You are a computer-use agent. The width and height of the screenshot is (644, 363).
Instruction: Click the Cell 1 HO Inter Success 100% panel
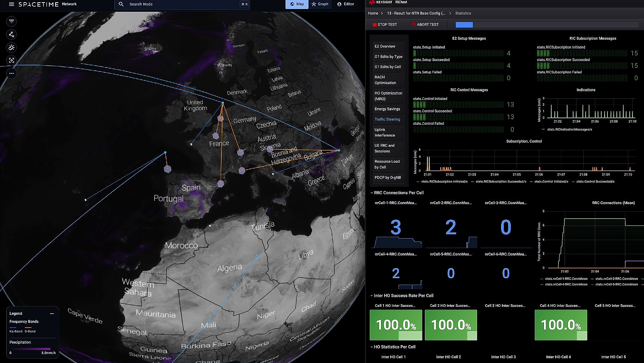(396, 325)
